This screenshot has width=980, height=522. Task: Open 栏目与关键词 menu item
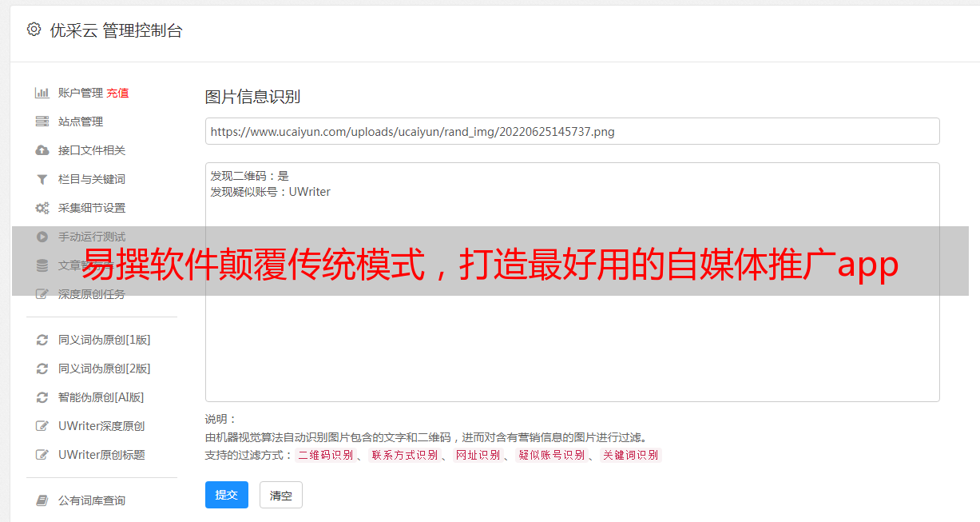coord(92,179)
